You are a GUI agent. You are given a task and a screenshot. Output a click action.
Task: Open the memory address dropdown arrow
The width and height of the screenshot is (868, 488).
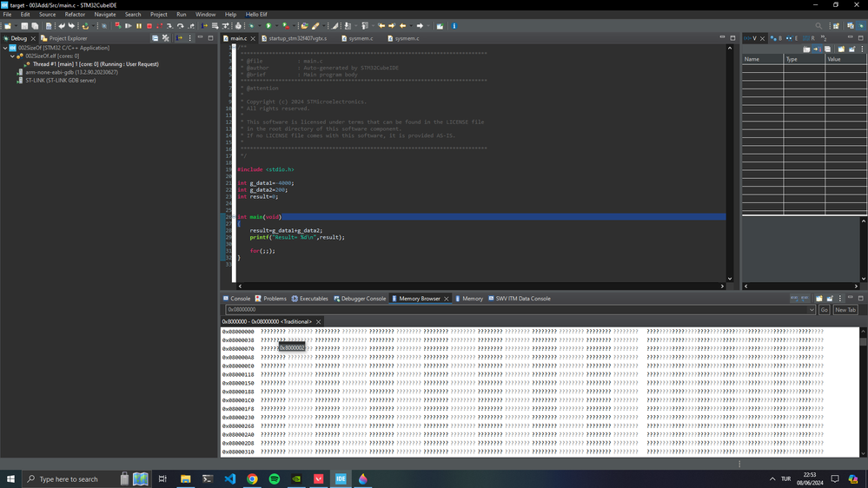point(812,310)
